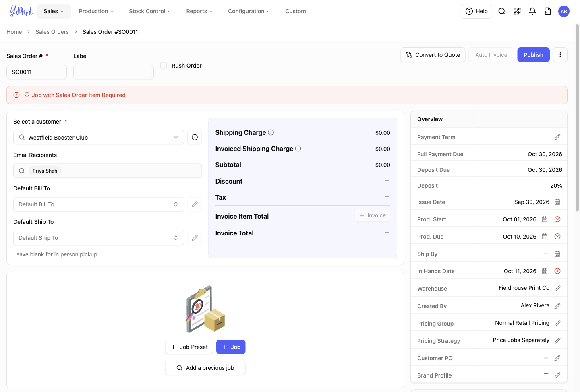
Task: Open the notifications bell
Action: [x=532, y=11]
